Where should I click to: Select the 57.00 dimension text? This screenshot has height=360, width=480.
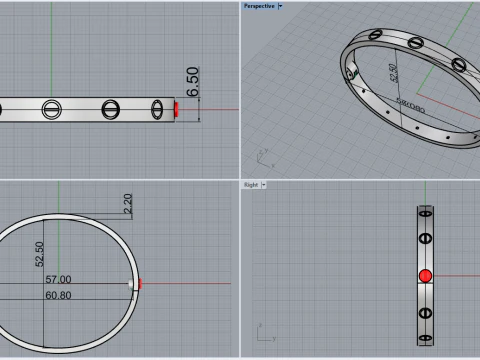click(x=58, y=279)
